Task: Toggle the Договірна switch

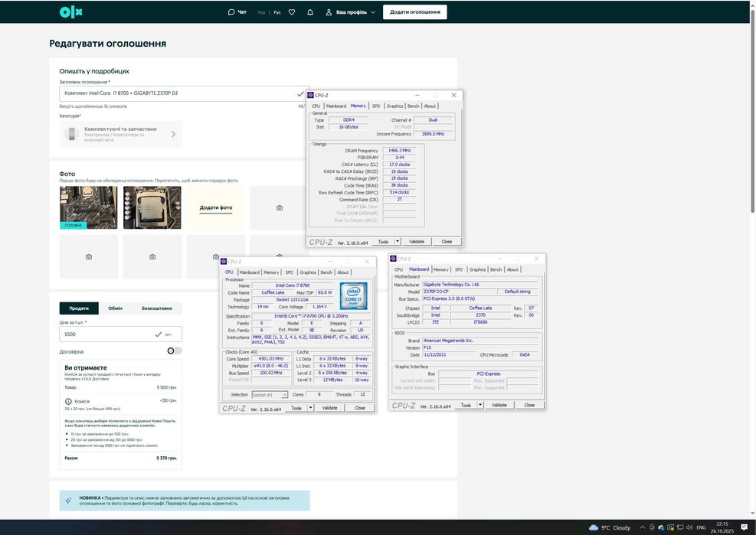Action: tap(175, 351)
